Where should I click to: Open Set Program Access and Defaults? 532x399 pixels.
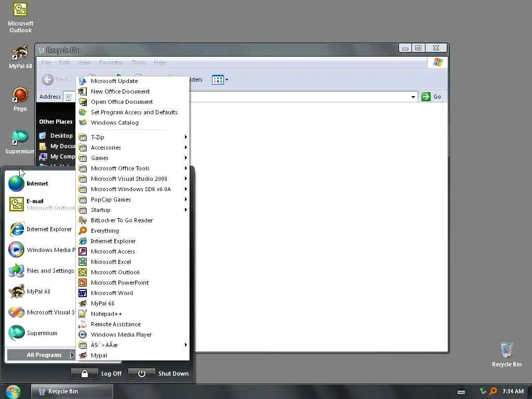[132, 112]
